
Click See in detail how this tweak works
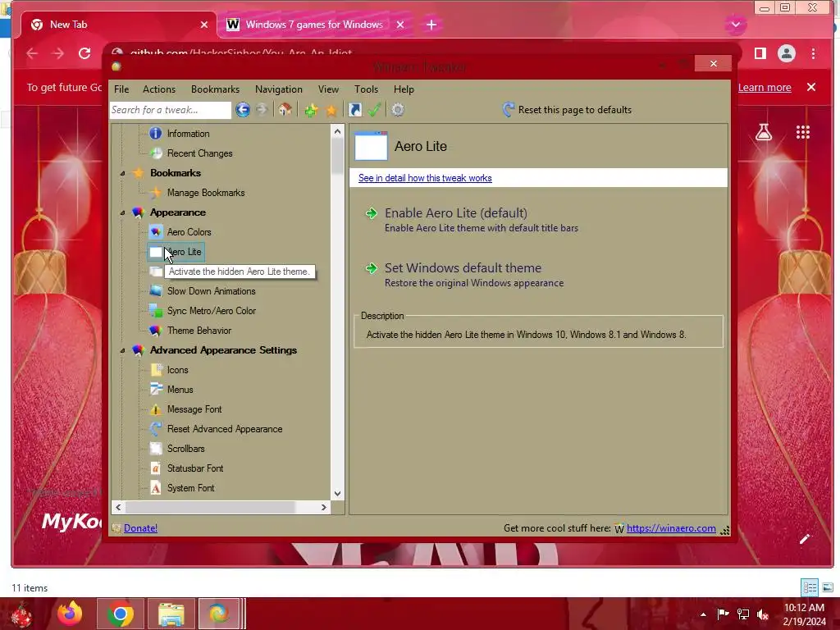pyautogui.click(x=425, y=178)
